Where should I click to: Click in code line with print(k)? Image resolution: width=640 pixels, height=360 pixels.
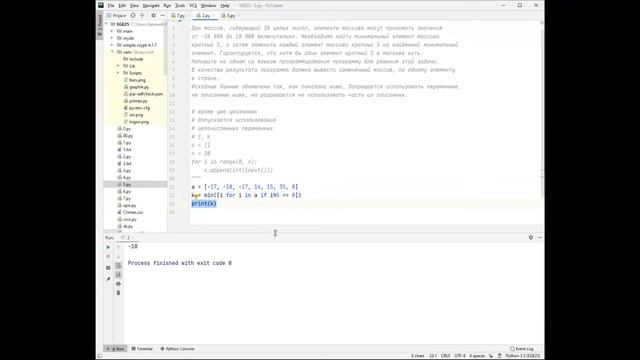coord(204,204)
